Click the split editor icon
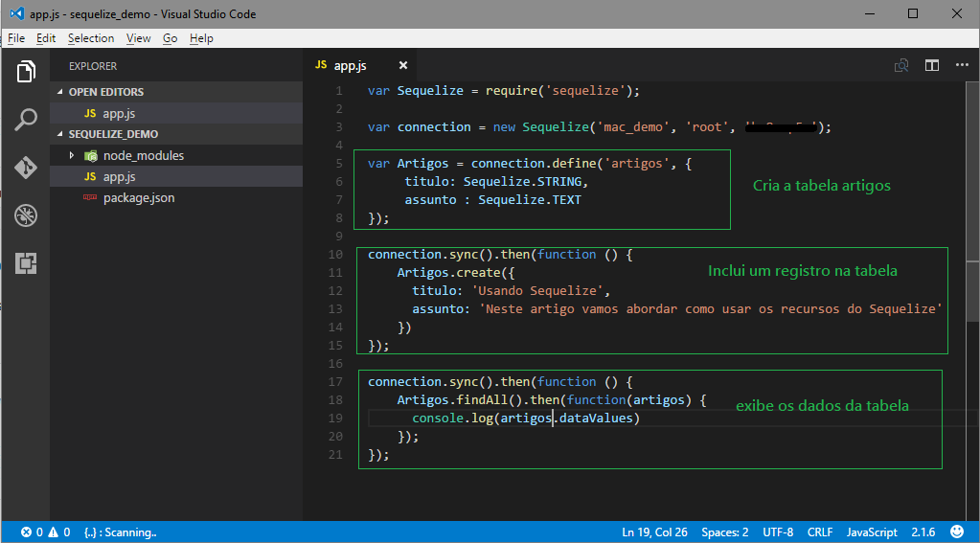Viewport: 980px width, 543px height. [932, 66]
